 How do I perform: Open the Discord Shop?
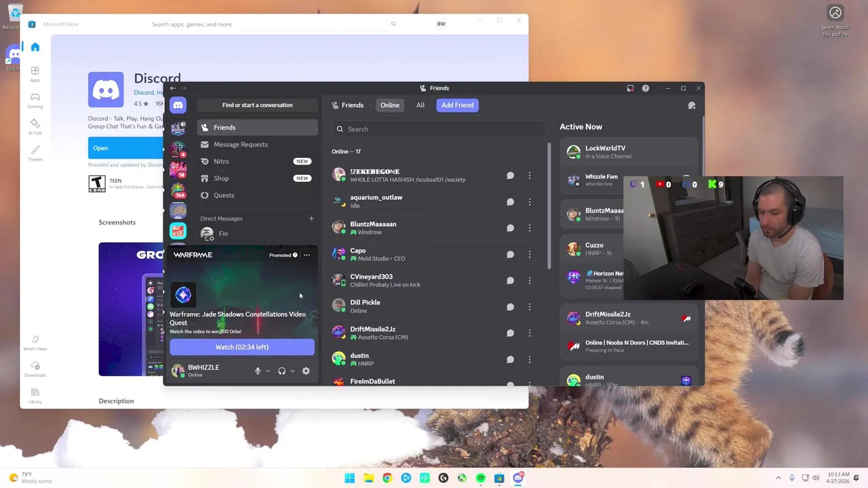click(258, 178)
